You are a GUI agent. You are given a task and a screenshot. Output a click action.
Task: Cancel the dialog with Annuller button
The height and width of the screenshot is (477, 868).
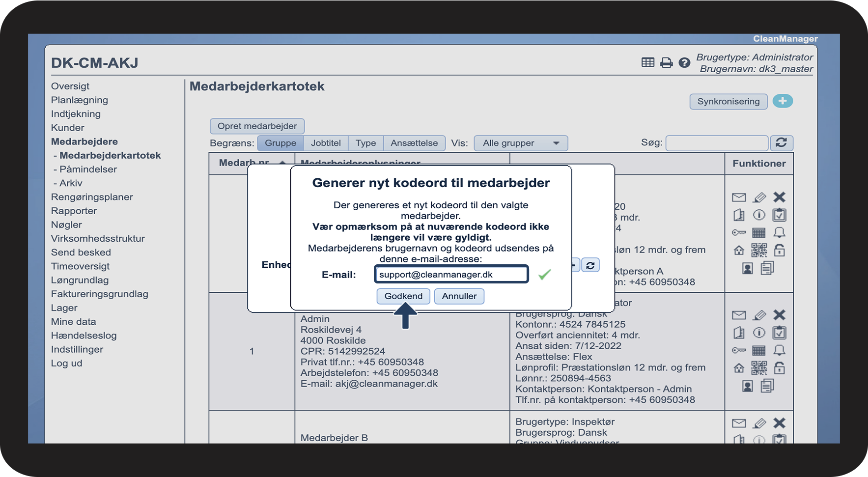coord(459,296)
